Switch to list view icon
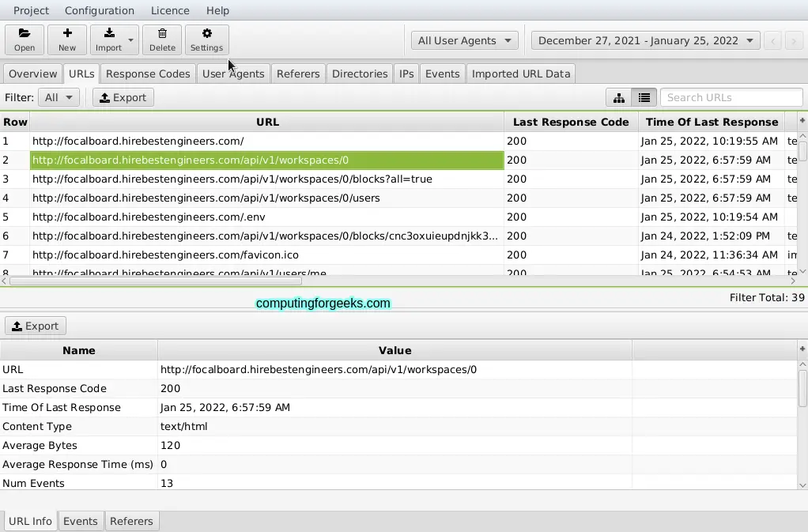808x532 pixels. (644, 97)
